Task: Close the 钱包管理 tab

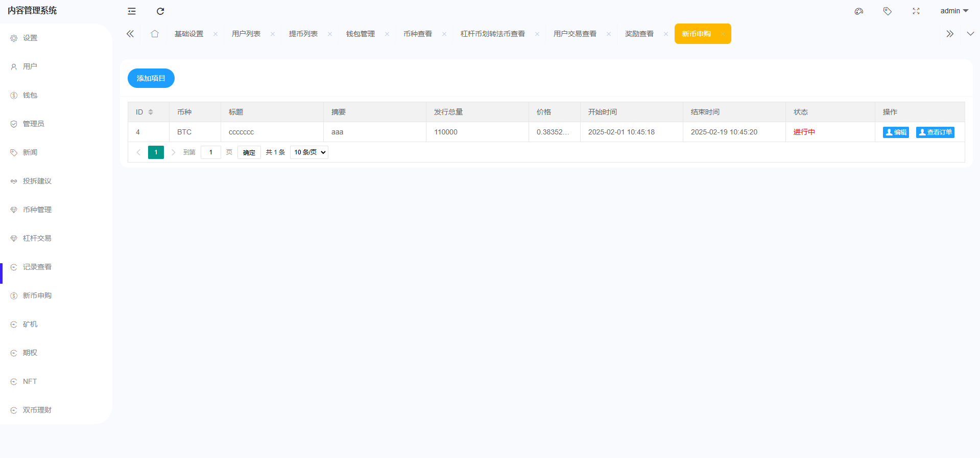Action: [x=387, y=34]
